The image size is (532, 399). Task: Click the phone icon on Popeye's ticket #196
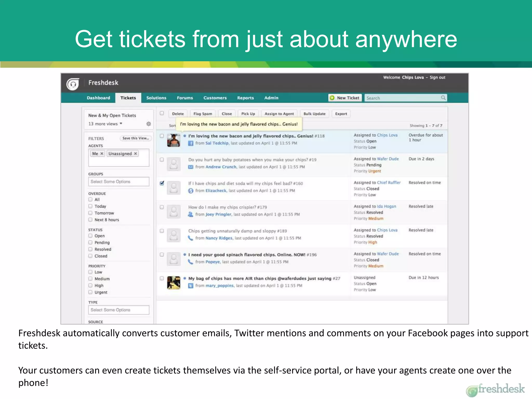(x=191, y=262)
